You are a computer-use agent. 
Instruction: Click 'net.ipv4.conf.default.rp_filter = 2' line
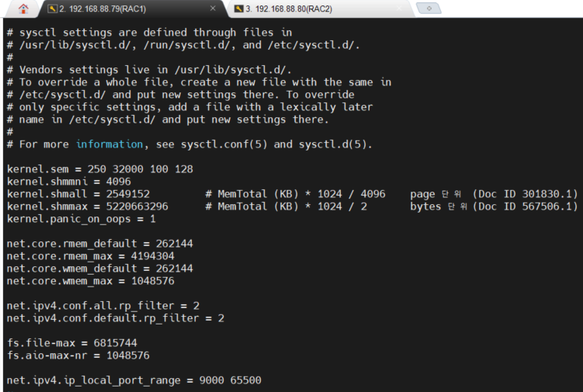116,318
